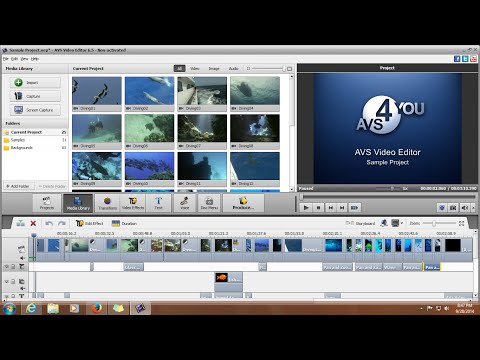Open the Text tool section
Screen dimensions: 480x360
click(x=158, y=203)
